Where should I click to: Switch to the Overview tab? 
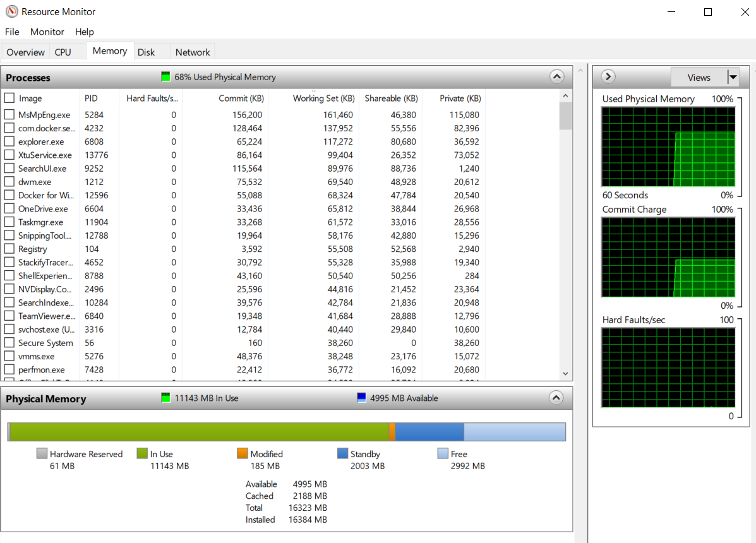(25, 52)
